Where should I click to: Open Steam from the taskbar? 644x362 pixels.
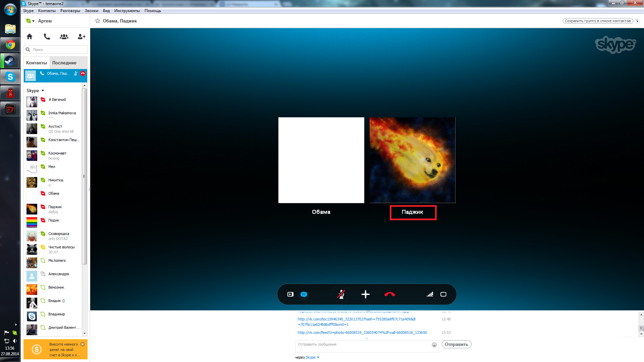pos(10,61)
